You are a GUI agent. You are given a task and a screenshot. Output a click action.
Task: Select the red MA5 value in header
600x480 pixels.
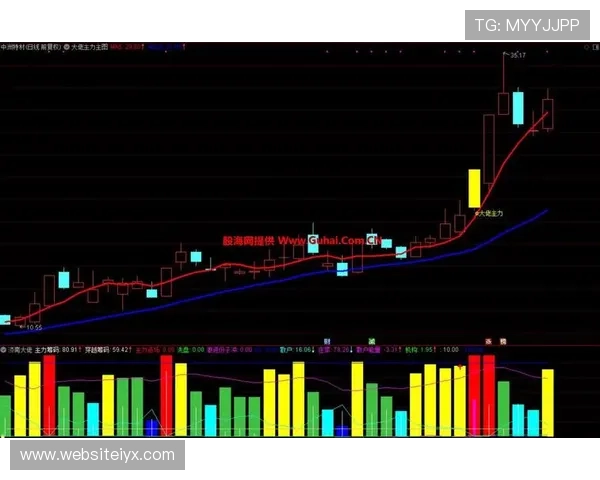pyautogui.click(x=127, y=46)
